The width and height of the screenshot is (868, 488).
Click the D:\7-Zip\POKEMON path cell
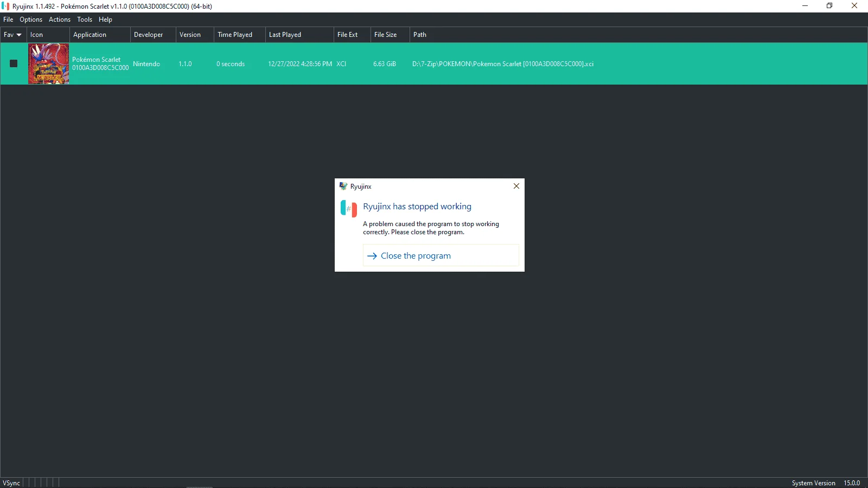click(x=503, y=64)
